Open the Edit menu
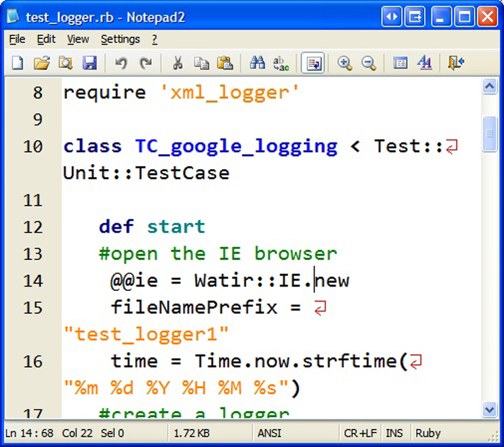Image resolution: width=504 pixels, height=447 pixels. (x=46, y=39)
